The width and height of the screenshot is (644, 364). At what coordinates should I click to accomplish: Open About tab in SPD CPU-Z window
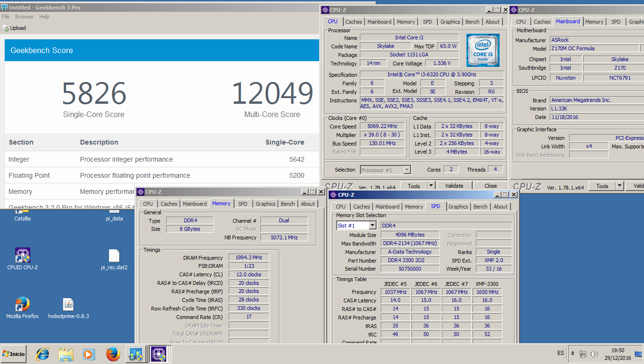click(x=501, y=207)
